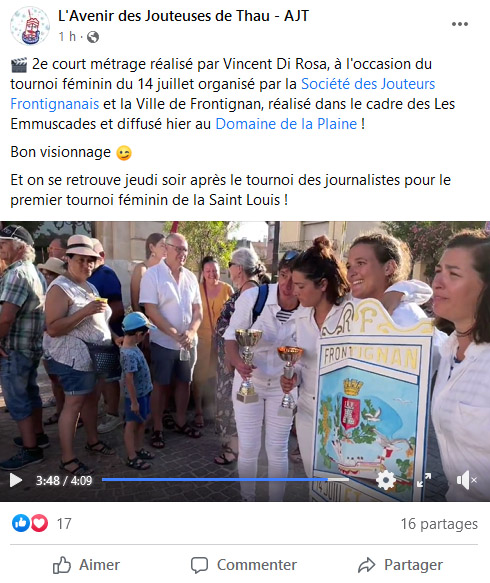This screenshot has width=490, height=583.
Task: Click the Partager share button
Action: coord(400,565)
